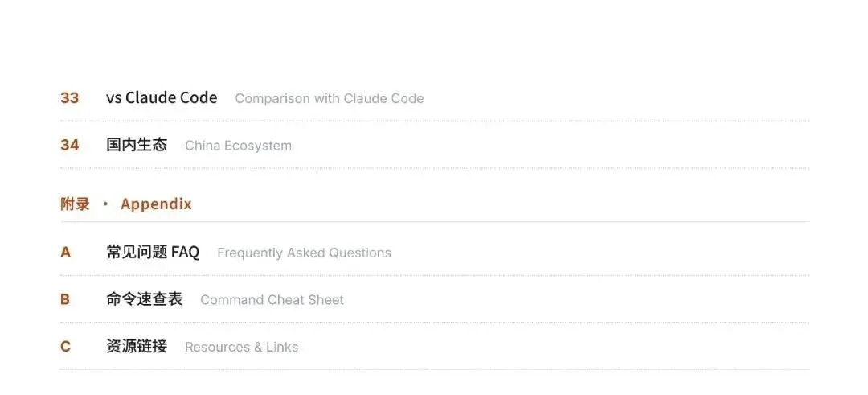Click the "China Ecosystem" subtitle
The height and width of the screenshot is (395, 868).
(x=238, y=146)
